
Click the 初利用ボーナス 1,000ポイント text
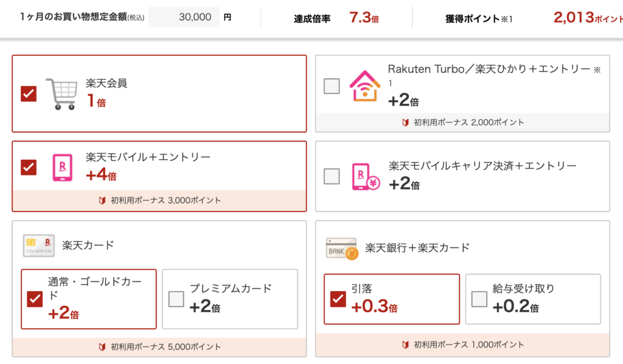pyautogui.click(x=469, y=345)
